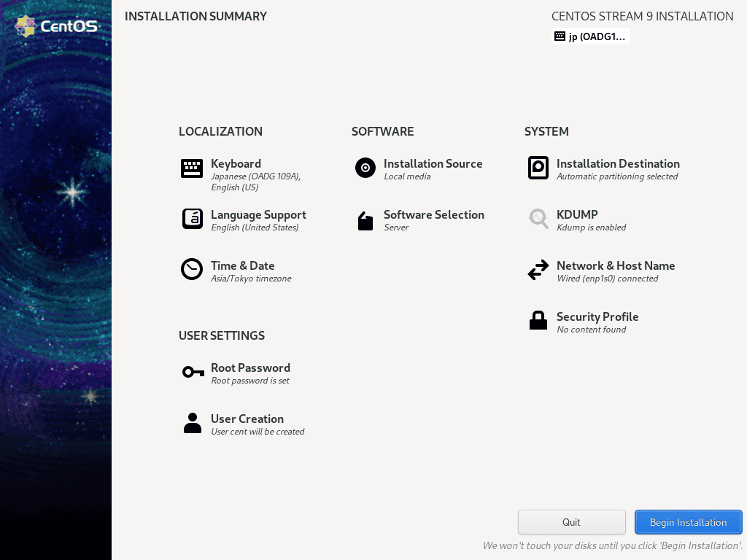Screen dimensions: 747x560
Task: Click the Root Password key icon
Action: tap(193, 372)
